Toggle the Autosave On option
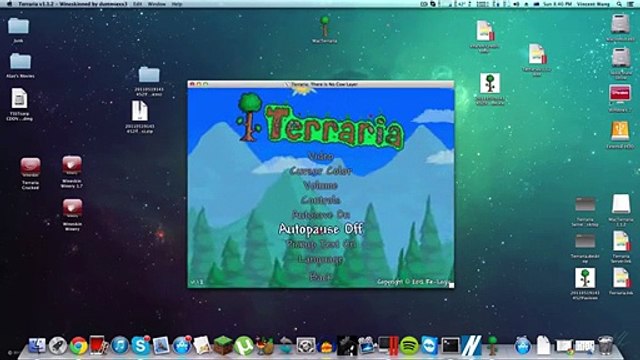Image resolution: width=640 pixels, height=360 pixels. (x=321, y=215)
